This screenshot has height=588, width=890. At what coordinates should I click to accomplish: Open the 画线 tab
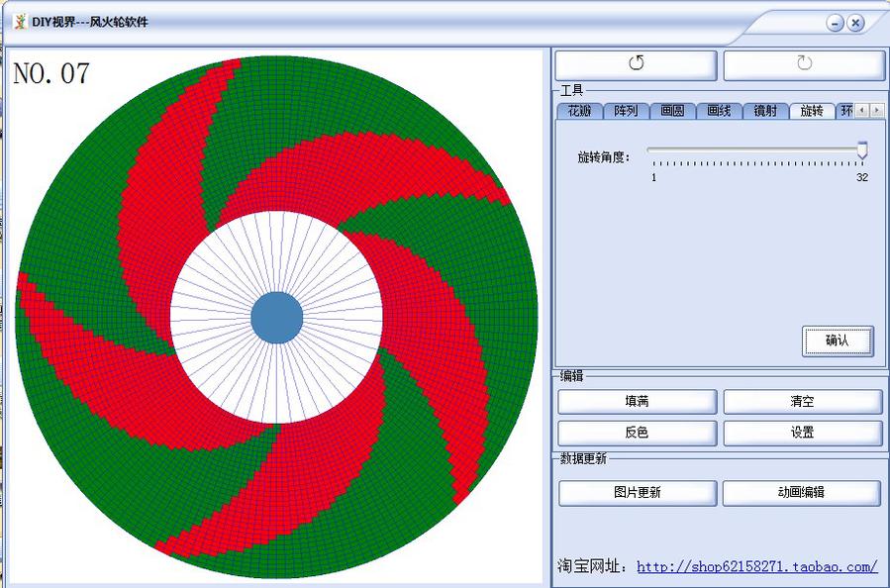(x=719, y=111)
